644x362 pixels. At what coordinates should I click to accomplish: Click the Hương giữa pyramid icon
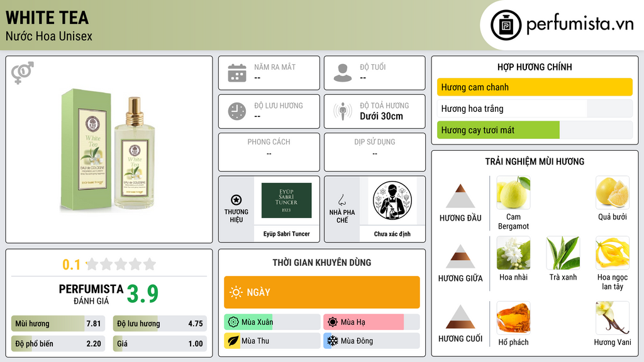point(460,256)
